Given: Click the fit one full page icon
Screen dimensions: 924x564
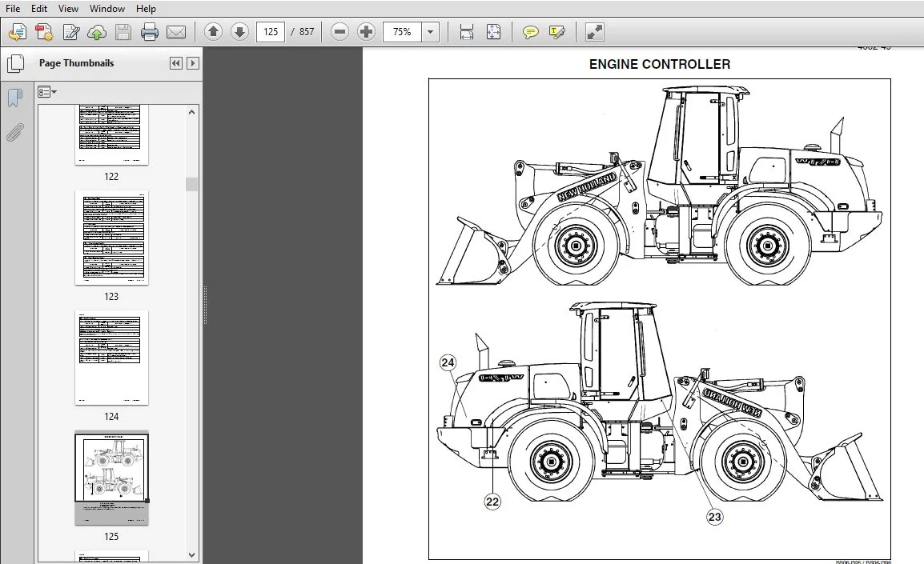Looking at the screenshot, I should point(493,32).
